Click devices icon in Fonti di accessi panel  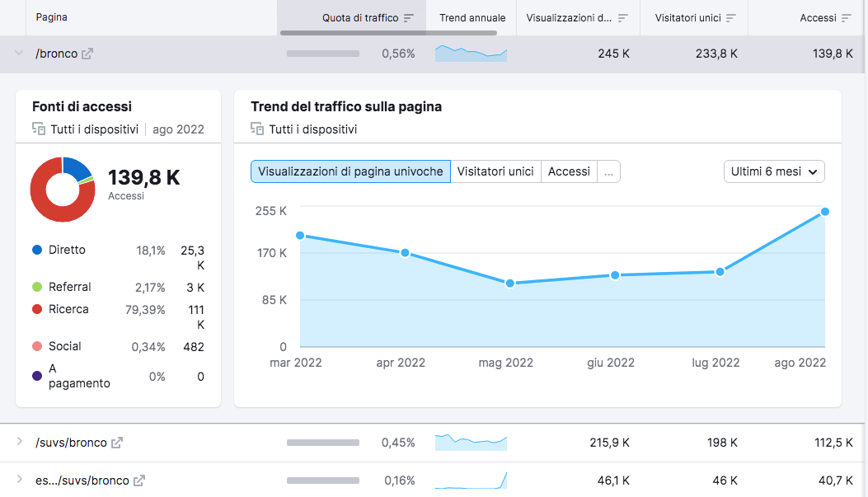coord(39,129)
